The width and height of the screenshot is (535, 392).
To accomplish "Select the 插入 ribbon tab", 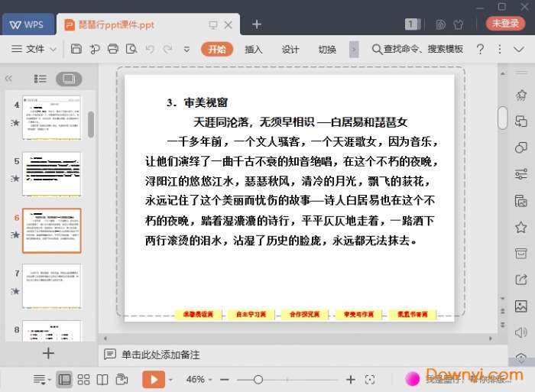I will [254, 50].
